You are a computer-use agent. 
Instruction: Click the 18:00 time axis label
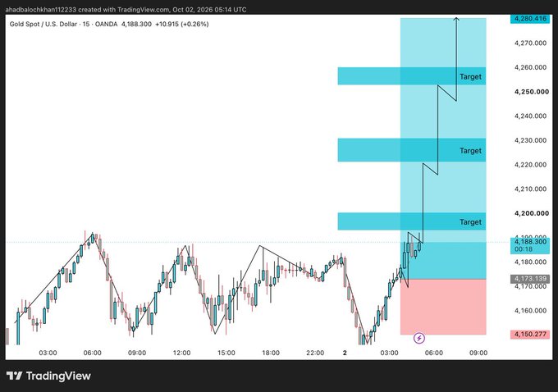[271, 353]
